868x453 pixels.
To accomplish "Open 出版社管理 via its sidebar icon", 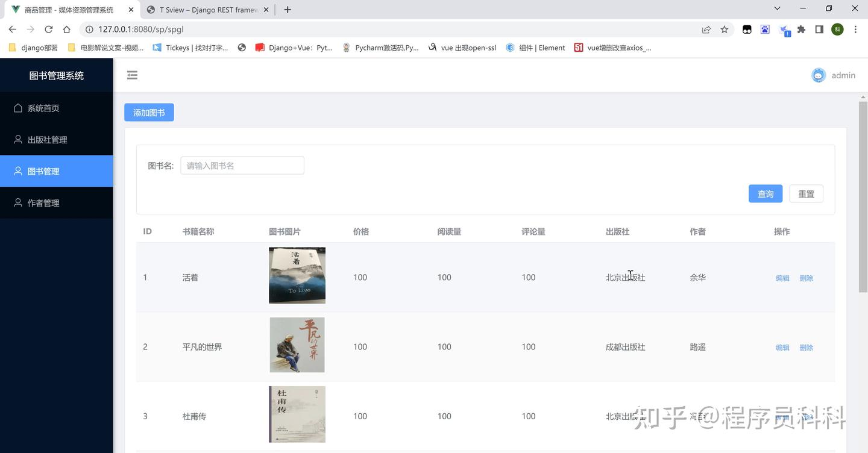I will tap(17, 139).
